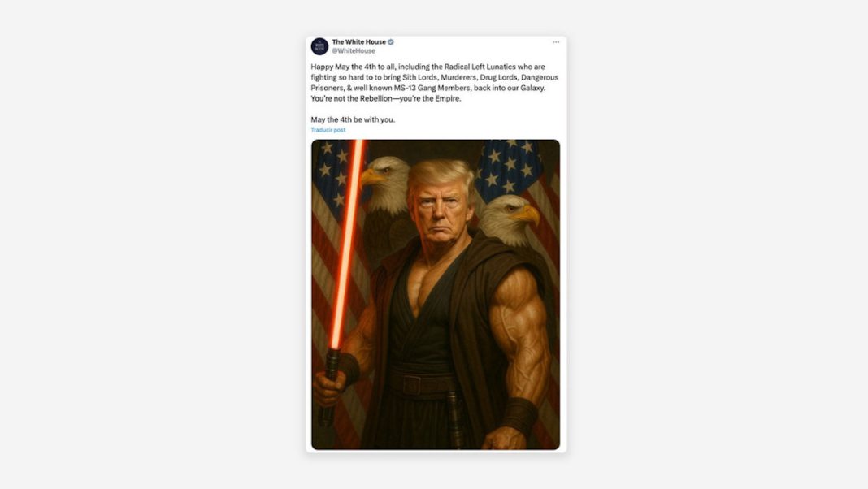Click "Happy May the 4th" opening text

pos(343,67)
